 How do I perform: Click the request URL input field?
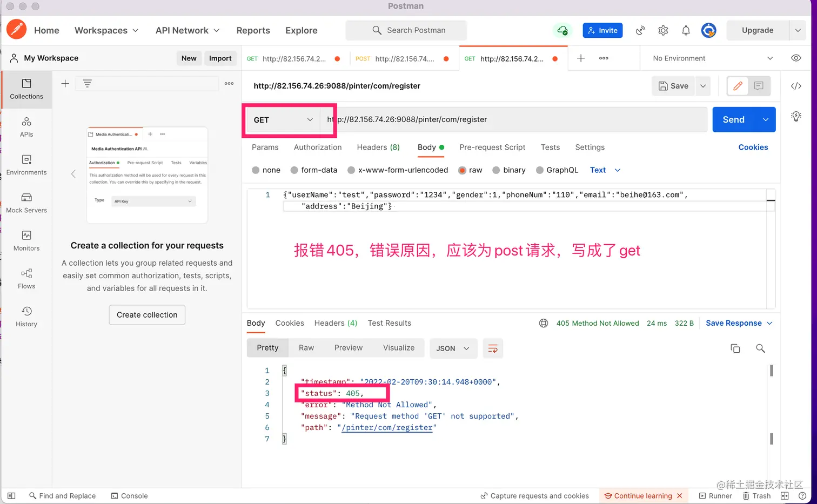click(x=513, y=120)
